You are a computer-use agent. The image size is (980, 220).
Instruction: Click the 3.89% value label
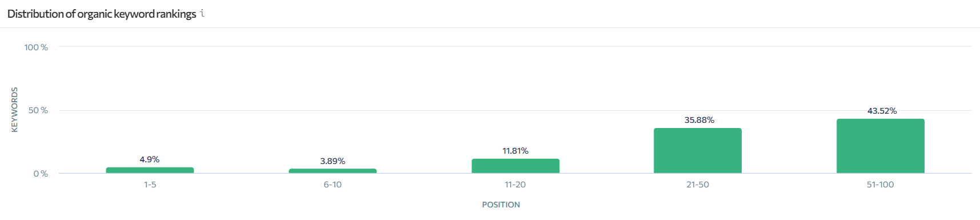click(x=333, y=161)
